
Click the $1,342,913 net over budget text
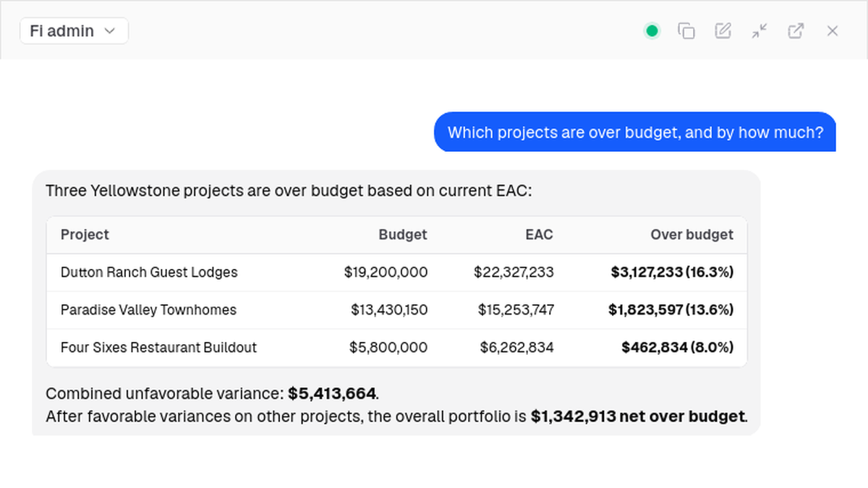pos(637,416)
